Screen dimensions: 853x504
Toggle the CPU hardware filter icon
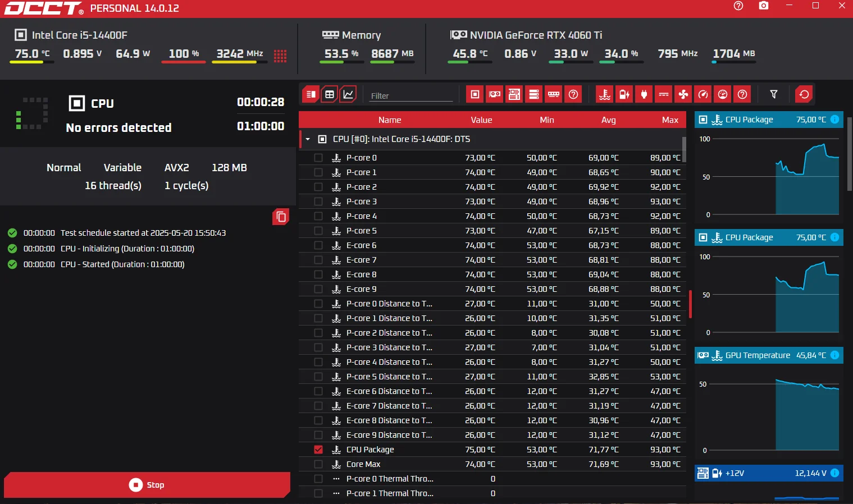(475, 94)
